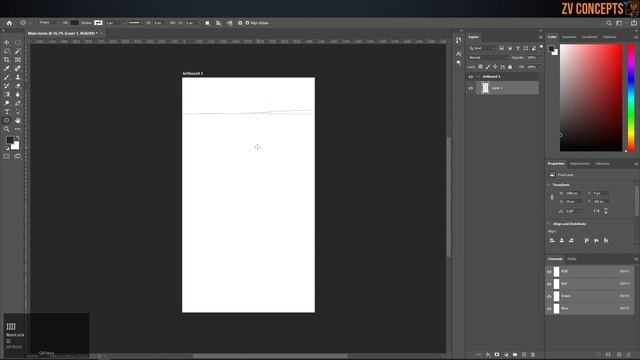Select the Frame tool
Screen dimensions: 640x360
[18, 60]
